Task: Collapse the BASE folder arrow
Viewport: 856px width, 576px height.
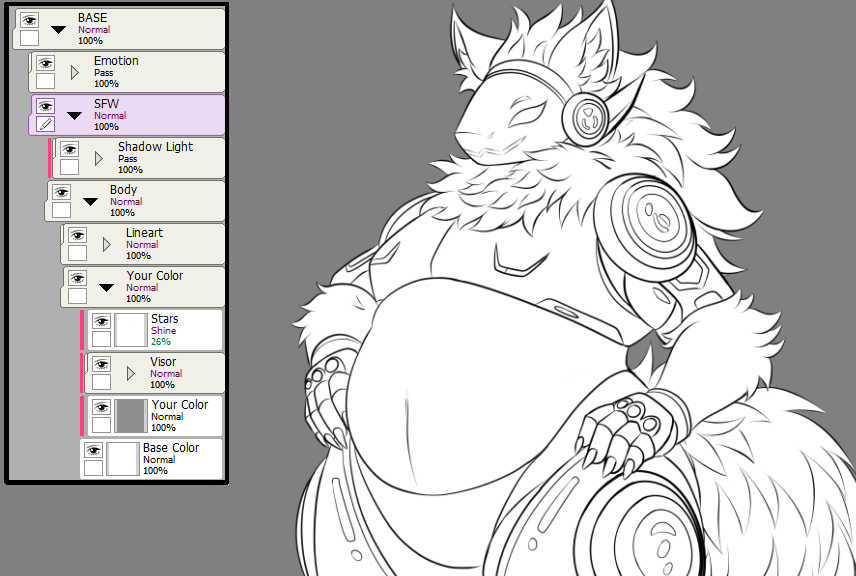Action: coord(58,30)
